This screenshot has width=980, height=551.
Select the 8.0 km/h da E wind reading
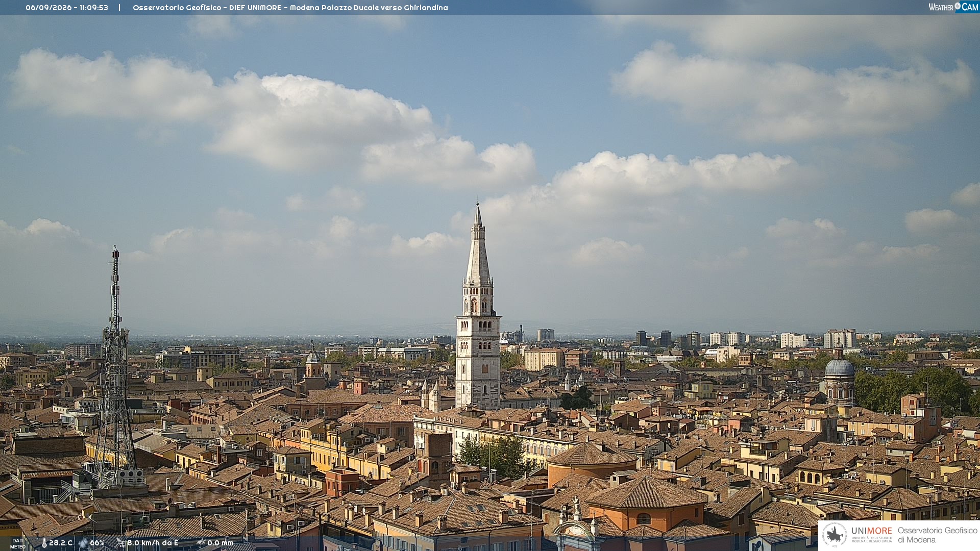click(x=153, y=543)
